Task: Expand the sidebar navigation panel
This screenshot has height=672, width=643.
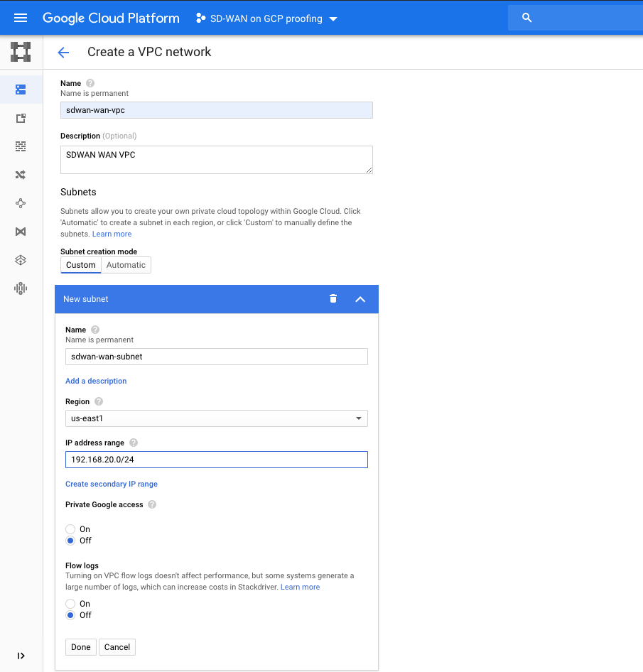Action: coord(21,656)
